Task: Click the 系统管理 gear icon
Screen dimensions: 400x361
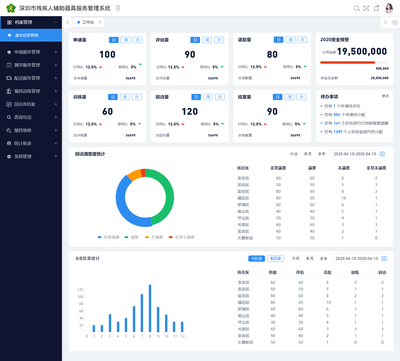Action: click(x=9, y=156)
